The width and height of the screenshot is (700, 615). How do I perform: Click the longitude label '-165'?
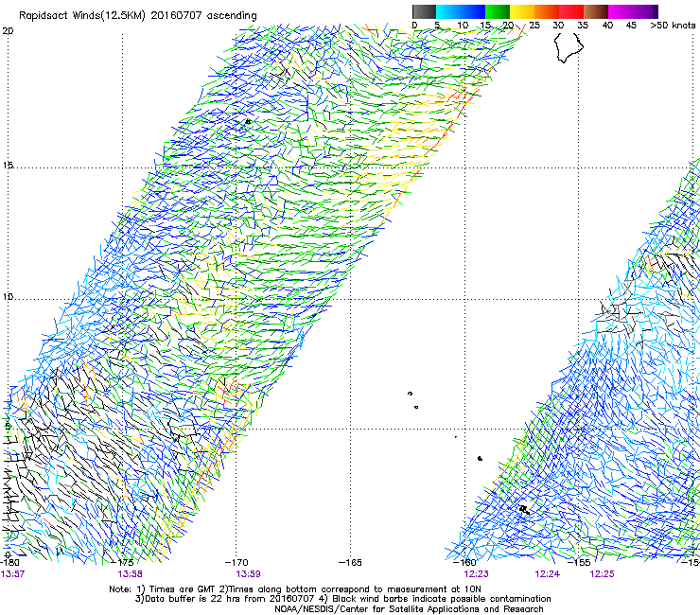[x=350, y=563]
